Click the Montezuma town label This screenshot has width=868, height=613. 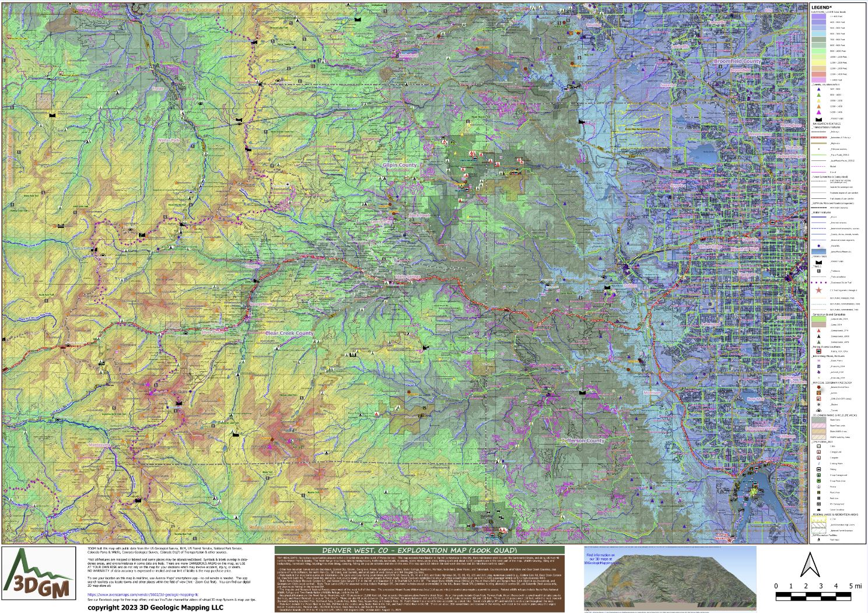(101, 445)
